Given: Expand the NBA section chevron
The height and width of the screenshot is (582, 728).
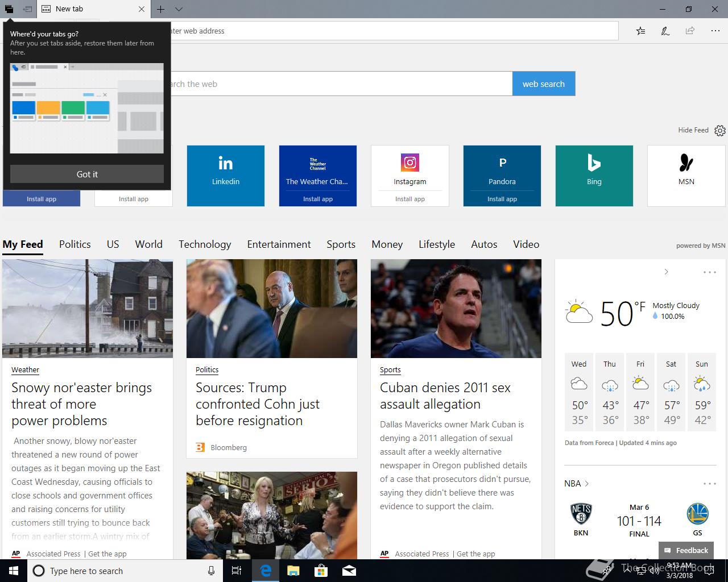Looking at the screenshot, I should (587, 484).
